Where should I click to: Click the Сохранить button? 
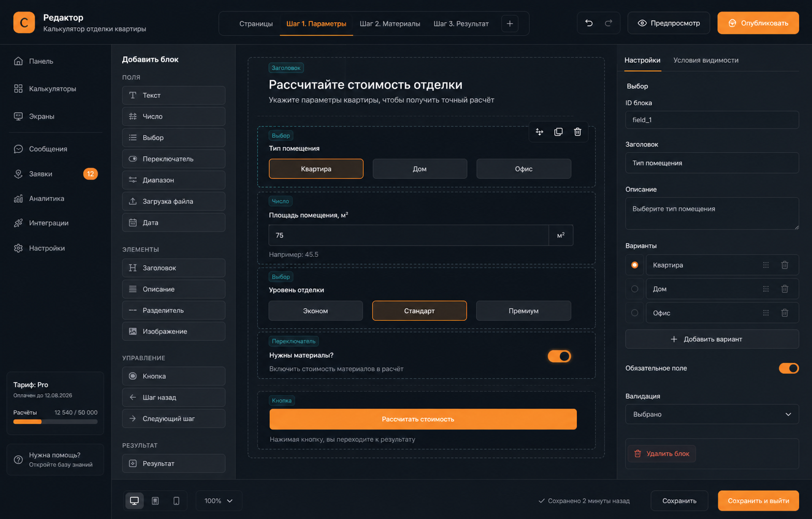pos(679,500)
